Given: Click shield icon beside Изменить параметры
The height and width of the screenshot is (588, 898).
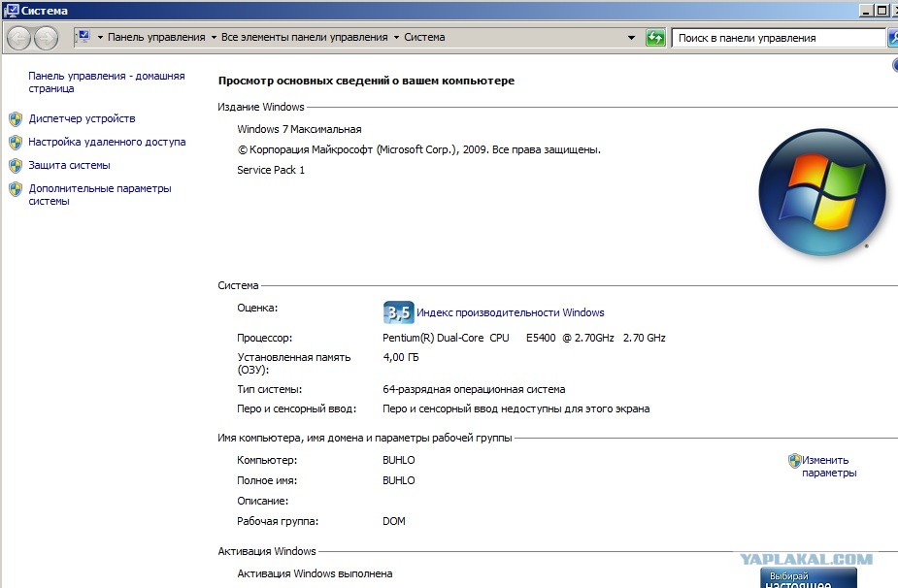Looking at the screenshot, I should tap(794, 460).
